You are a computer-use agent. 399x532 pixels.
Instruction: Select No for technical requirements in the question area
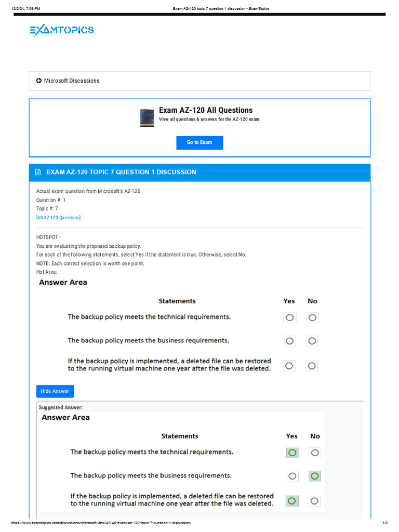click(x=312, y=317)
